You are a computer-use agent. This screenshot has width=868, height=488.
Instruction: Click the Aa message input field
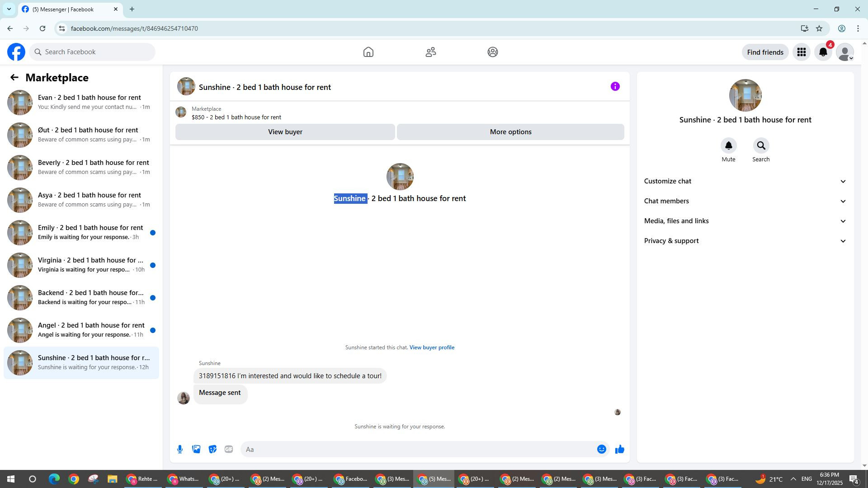[x=418, y=449]
